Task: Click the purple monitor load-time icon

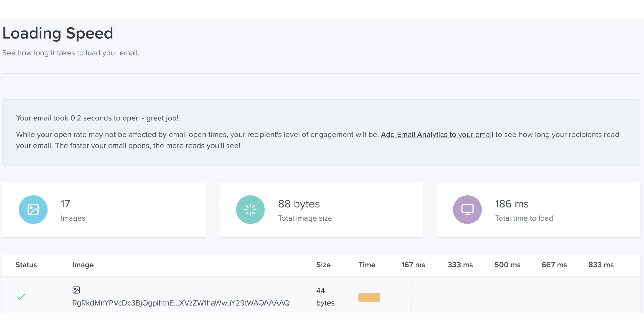Action: (467, 210)
